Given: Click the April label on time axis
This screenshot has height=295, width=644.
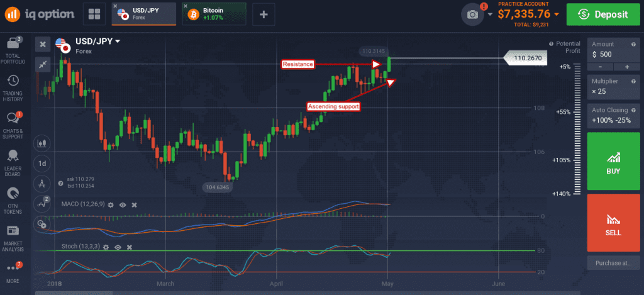Looking at the screenshot, I should point(276,284).
